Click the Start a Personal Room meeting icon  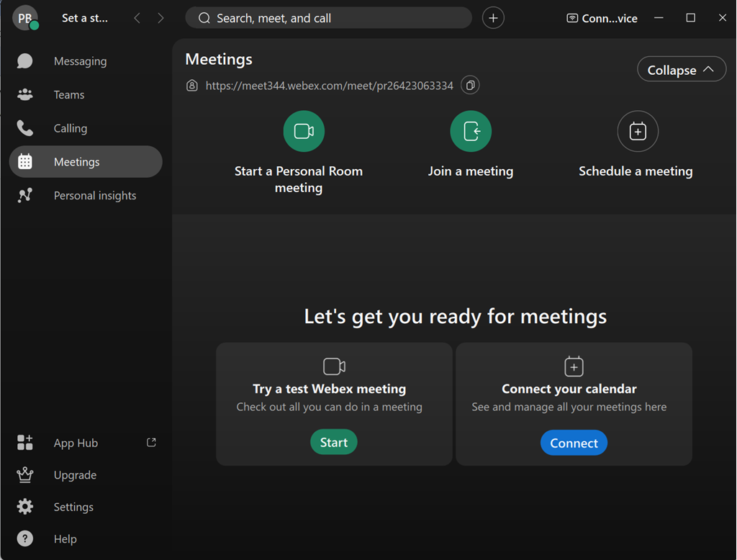pos(304,131)
